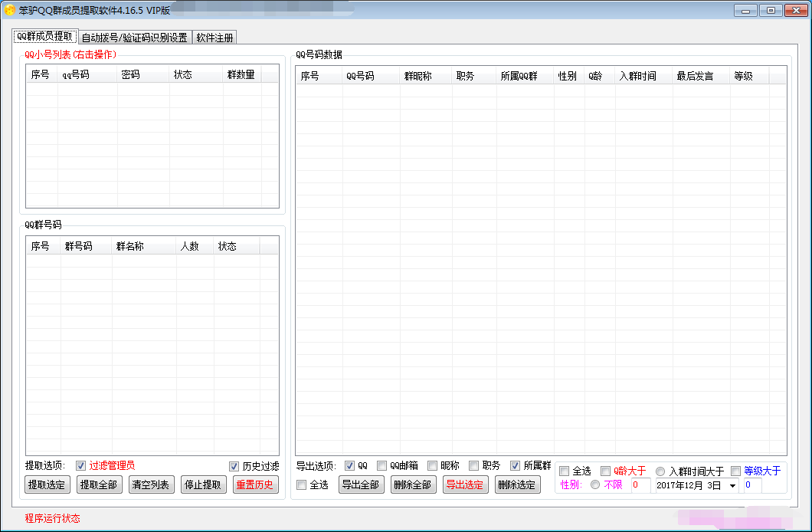Switch to the QQ群成员提取 tab
The width and height of the screenshot is (812, 532).
coord(45,36)
